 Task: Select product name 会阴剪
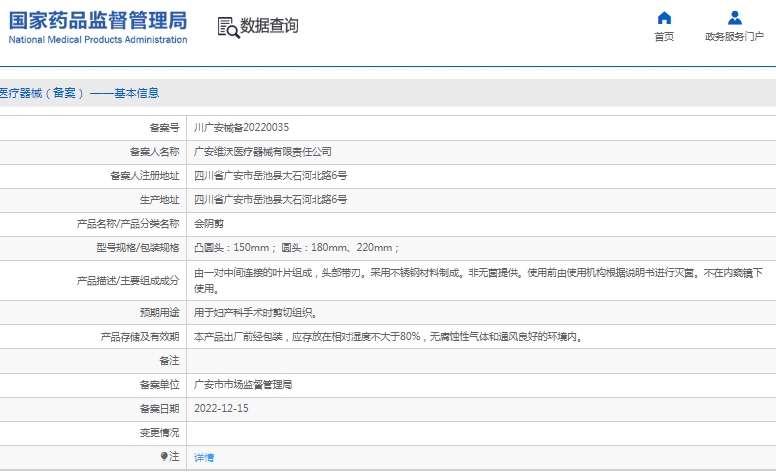[209, 224]
